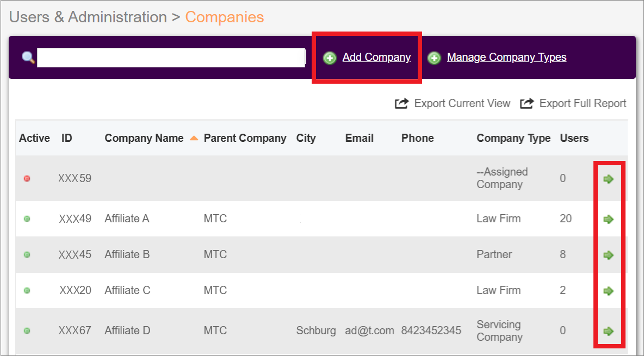
Task: Click --Assigned Company type cell
Action: pyautogui.click(x=502, y=178)
